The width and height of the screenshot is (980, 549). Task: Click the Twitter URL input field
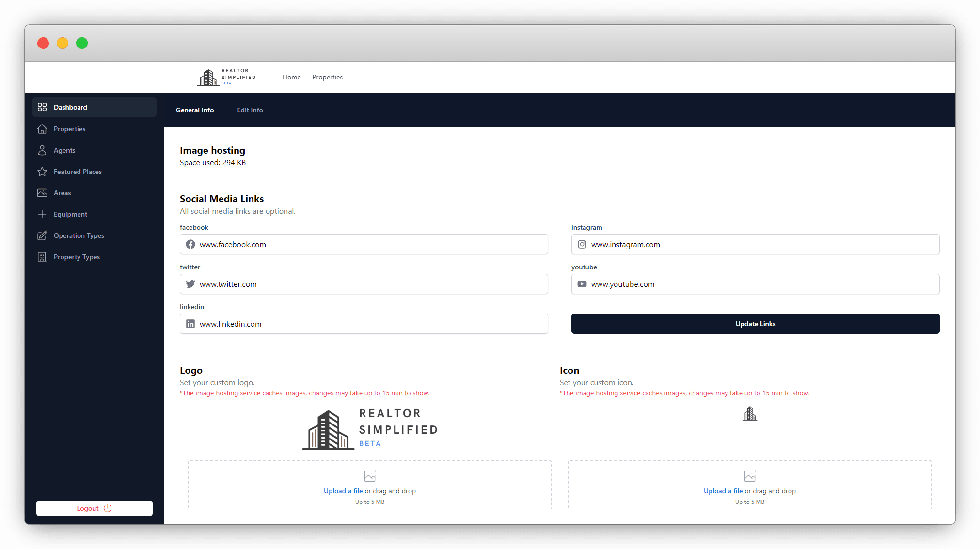click(x=364, y=283)
